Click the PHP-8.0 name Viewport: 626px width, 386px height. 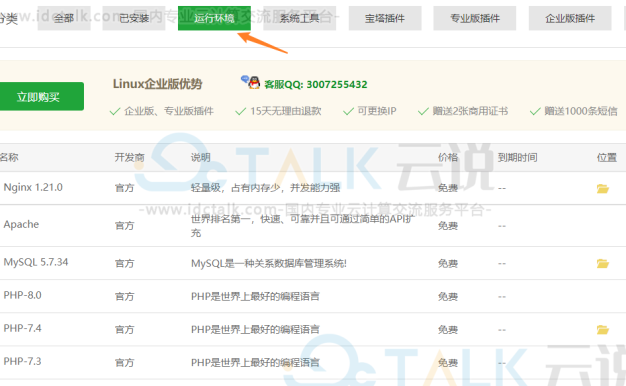[x=22, y=295]
